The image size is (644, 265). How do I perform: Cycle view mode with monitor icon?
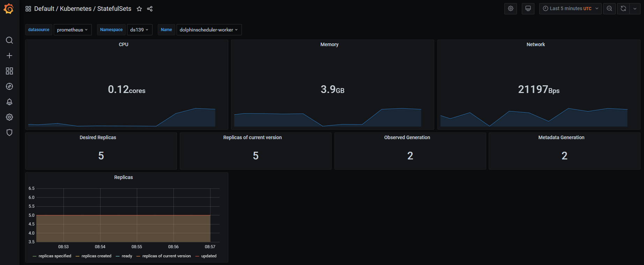pos(528,9)
